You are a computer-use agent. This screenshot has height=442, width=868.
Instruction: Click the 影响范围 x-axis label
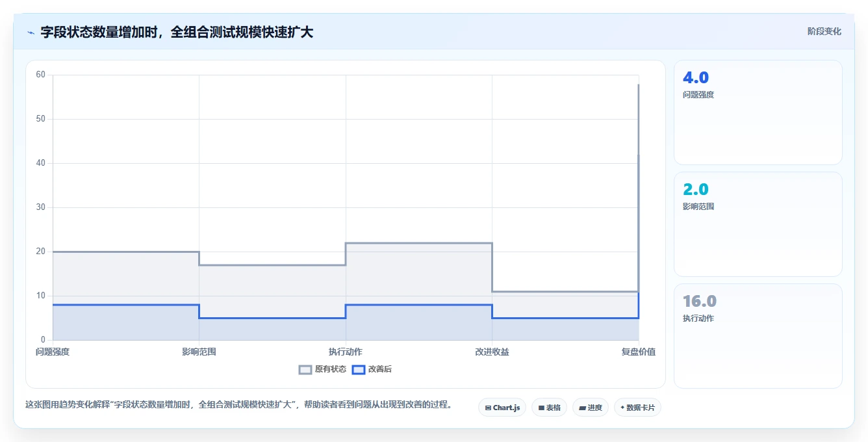tap(199, 352)
